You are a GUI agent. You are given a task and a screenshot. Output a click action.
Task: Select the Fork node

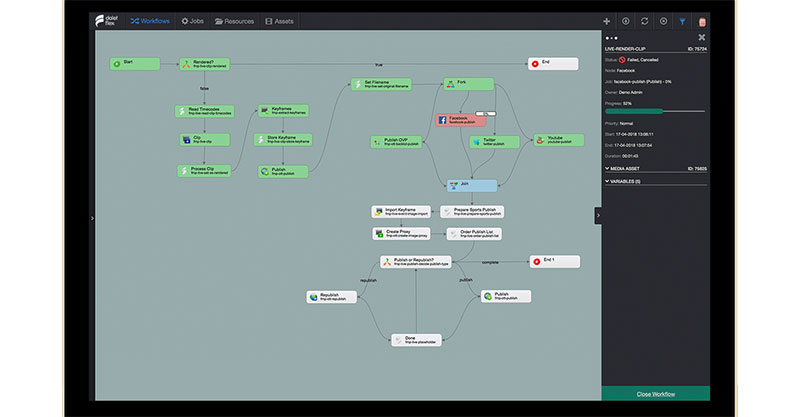[470, 84]
